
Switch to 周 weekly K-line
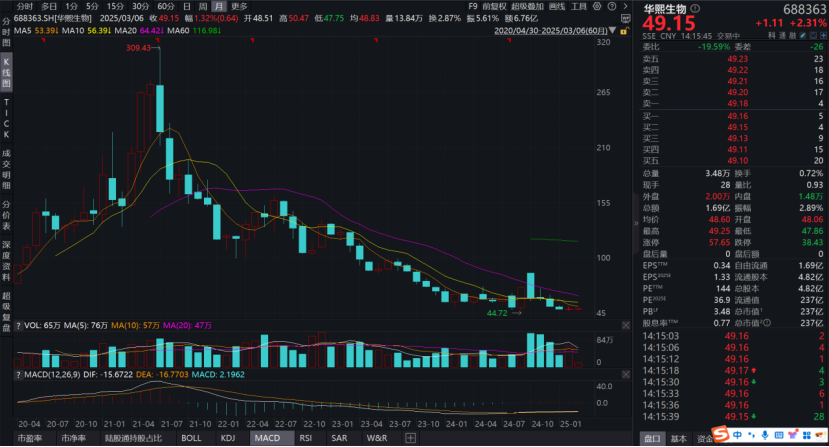[x=202, y=6]
